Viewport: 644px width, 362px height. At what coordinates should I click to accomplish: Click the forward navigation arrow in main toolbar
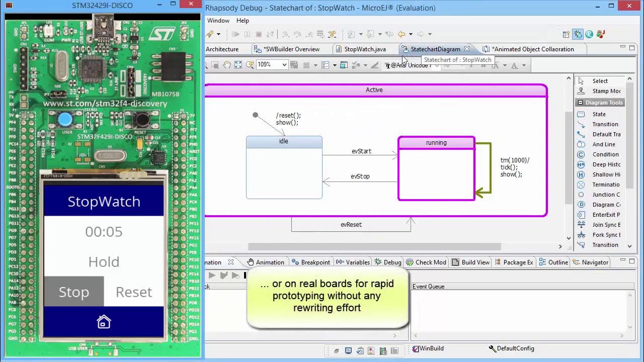[421, 34]
